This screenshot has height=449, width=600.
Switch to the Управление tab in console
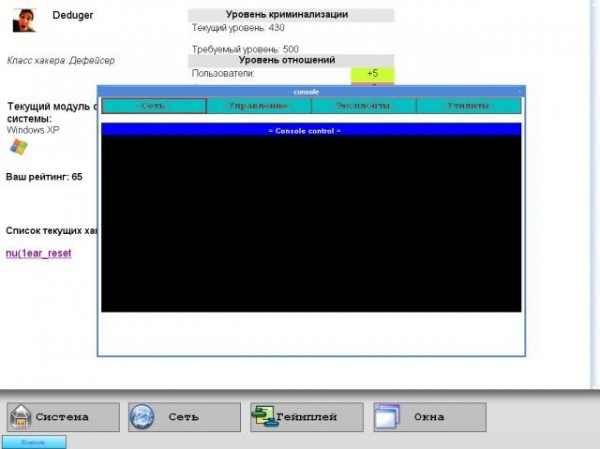259,106
